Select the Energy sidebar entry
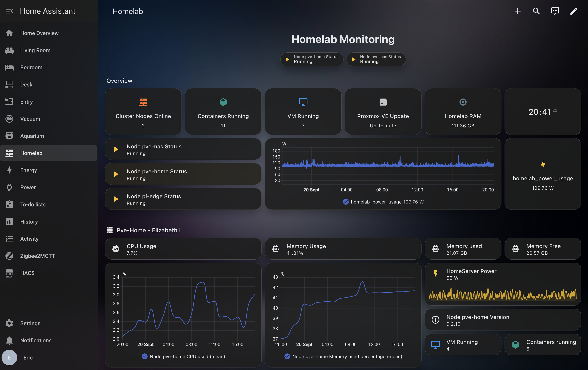Screen dimensions: 588x370 click(48, 170)
